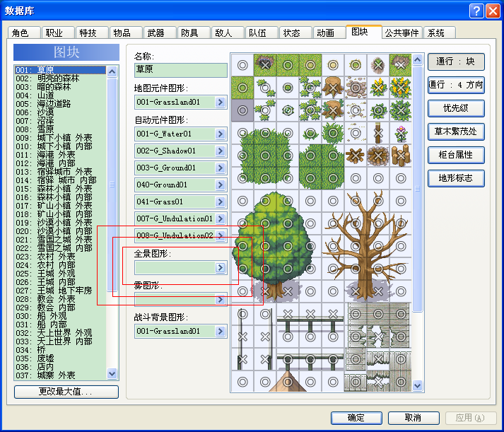Switch to the 物品 tab

pyautogui.click(x=126, y=33)
